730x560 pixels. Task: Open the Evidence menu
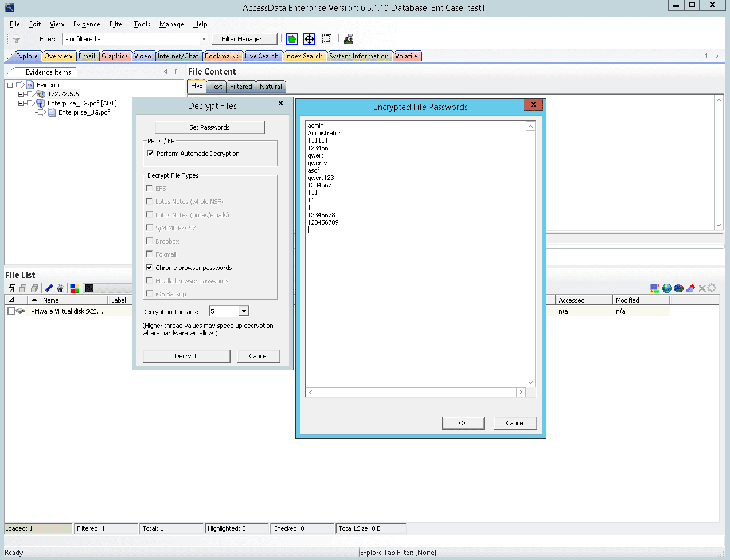click(x=87, y=24)
